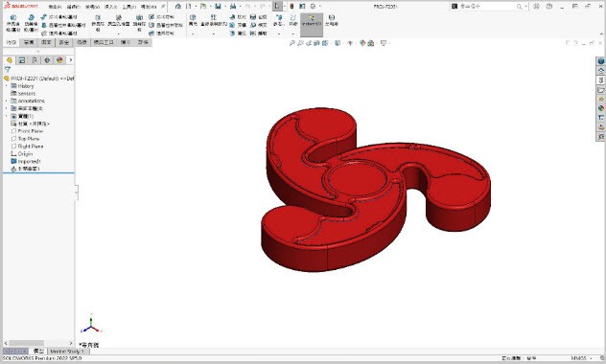Click the user login icon
Viewport: 606px width, 364px height.
click(536, 6)
